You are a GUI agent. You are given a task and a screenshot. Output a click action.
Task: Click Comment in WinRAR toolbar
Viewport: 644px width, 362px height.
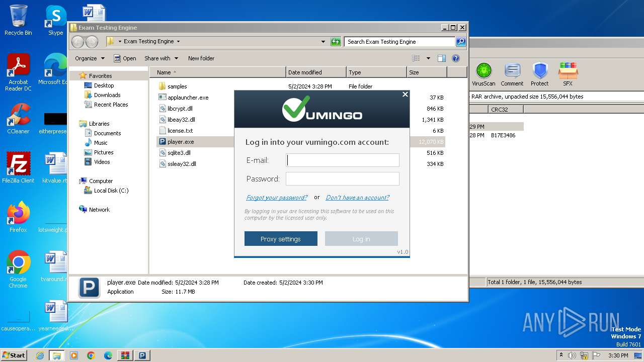[x=512, y=74]
